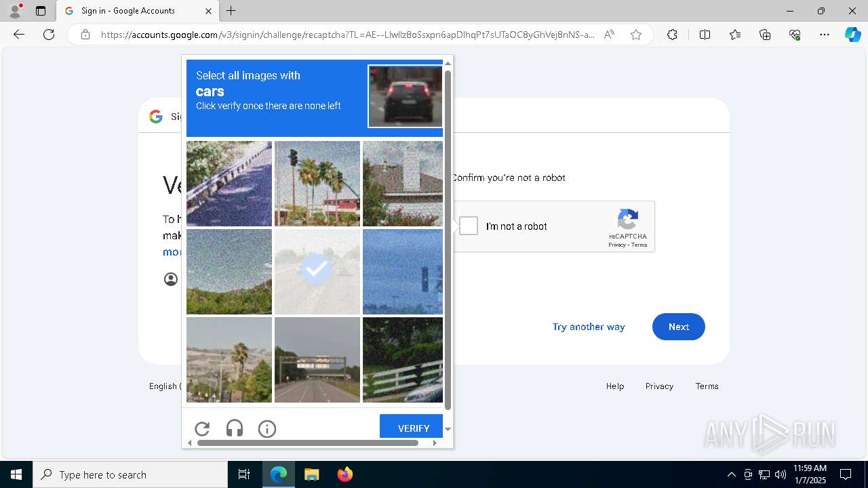Click the captcha horizontal scrollbar
Screen dimensions: 868x488
(x=308, y=443)
